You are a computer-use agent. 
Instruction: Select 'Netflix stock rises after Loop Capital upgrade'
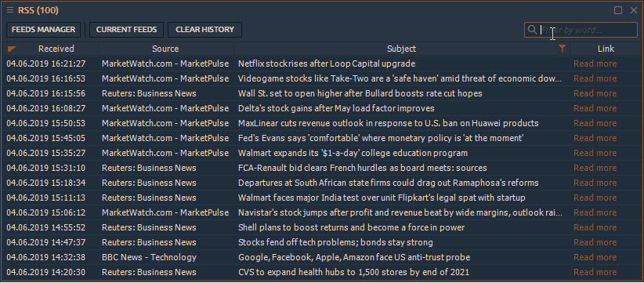click(x=327, y=63)
